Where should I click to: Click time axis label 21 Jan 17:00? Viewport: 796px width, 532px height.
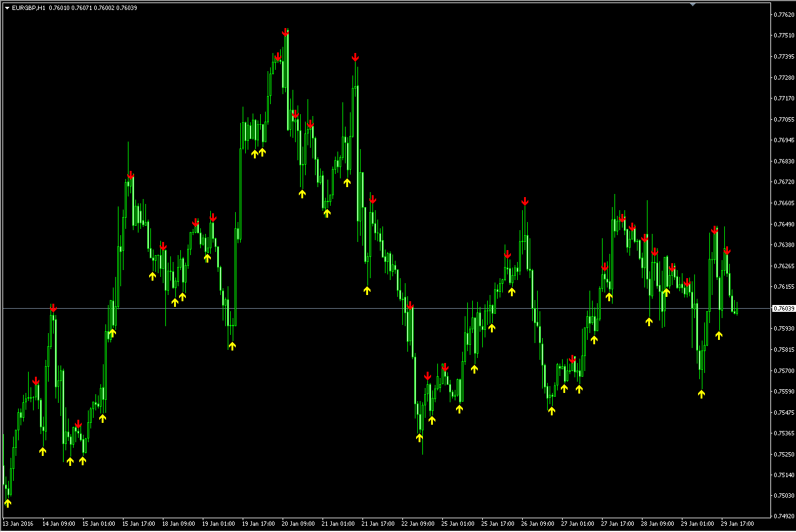378,524
